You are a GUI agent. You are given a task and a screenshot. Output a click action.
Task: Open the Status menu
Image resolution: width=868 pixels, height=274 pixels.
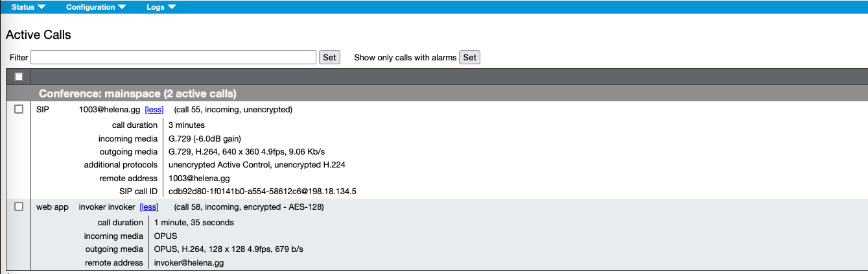coord(28,7)
